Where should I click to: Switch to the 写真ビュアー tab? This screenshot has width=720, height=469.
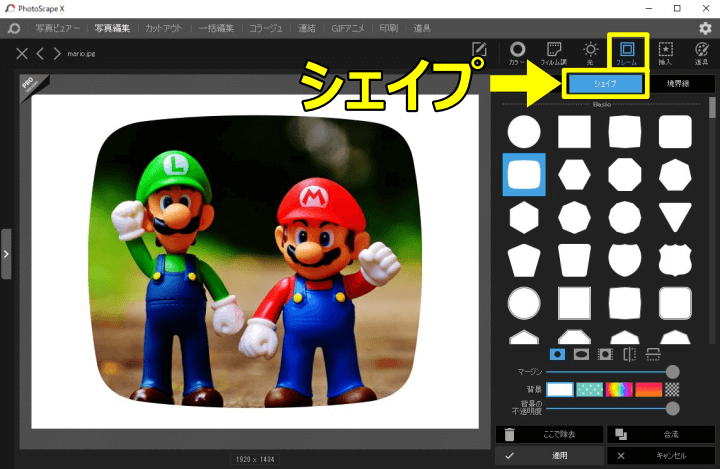pos(57,28)
